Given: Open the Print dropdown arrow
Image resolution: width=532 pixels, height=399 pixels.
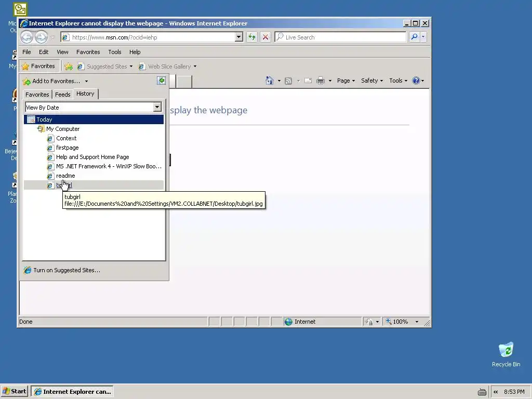Looking at the screenshot, I should tap(330, 81).
